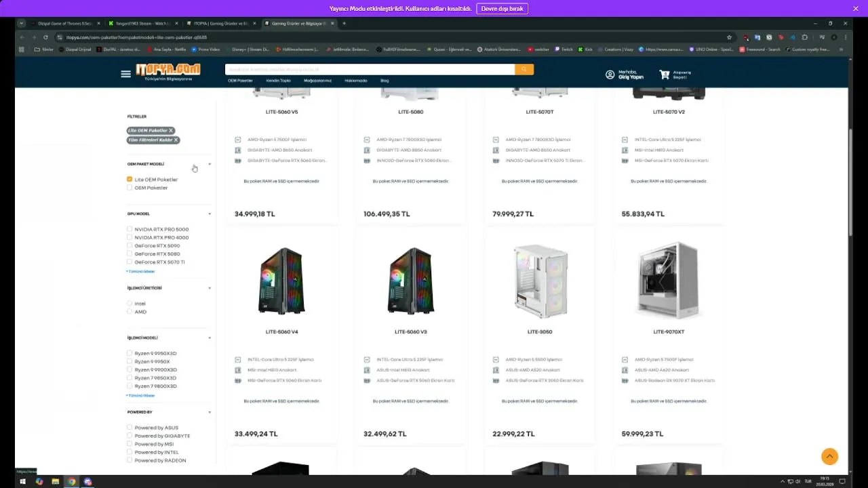
Task: Go back with the browser back arrow
Action: pyautogui.click(x=22, y=37)
